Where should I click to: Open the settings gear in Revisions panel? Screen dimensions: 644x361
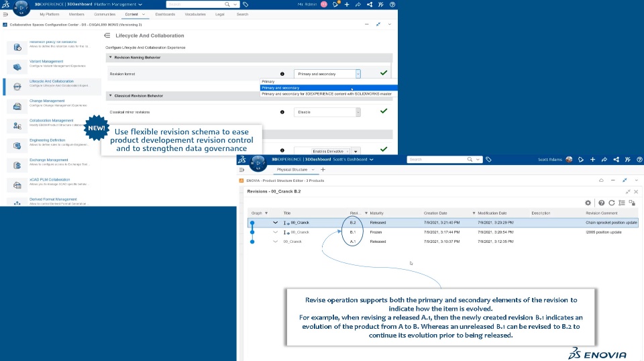tap(588, 203)
